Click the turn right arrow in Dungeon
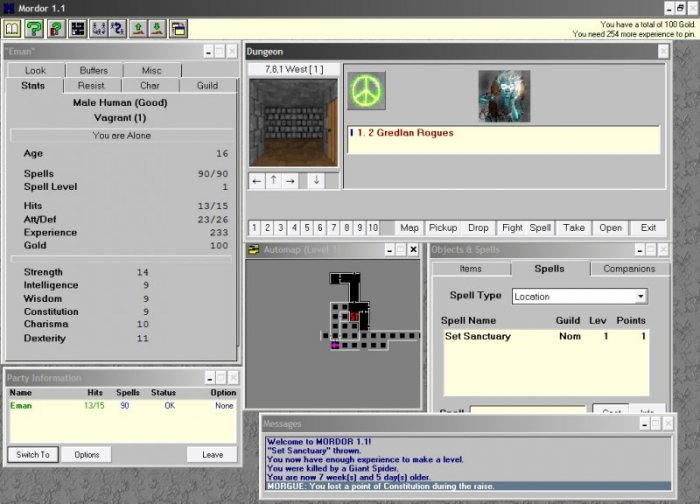Image resolution: width=700 pixels, height=504 pixels. coord(290,181)
